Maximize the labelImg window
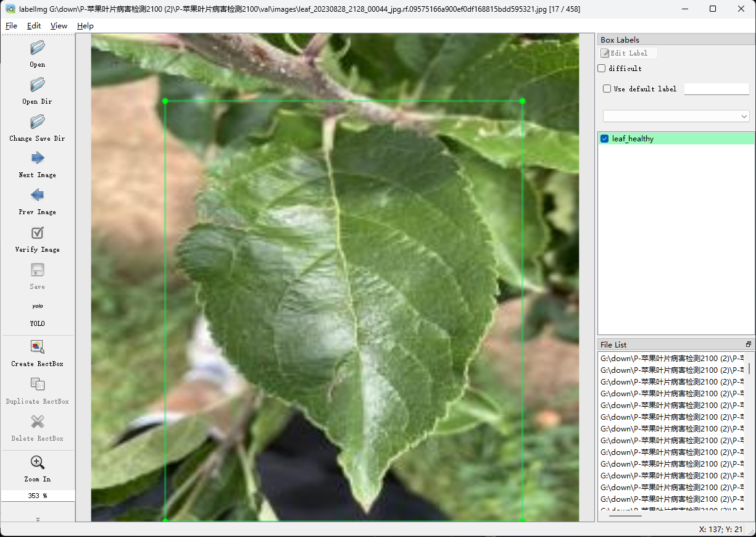 pos(713,9)
